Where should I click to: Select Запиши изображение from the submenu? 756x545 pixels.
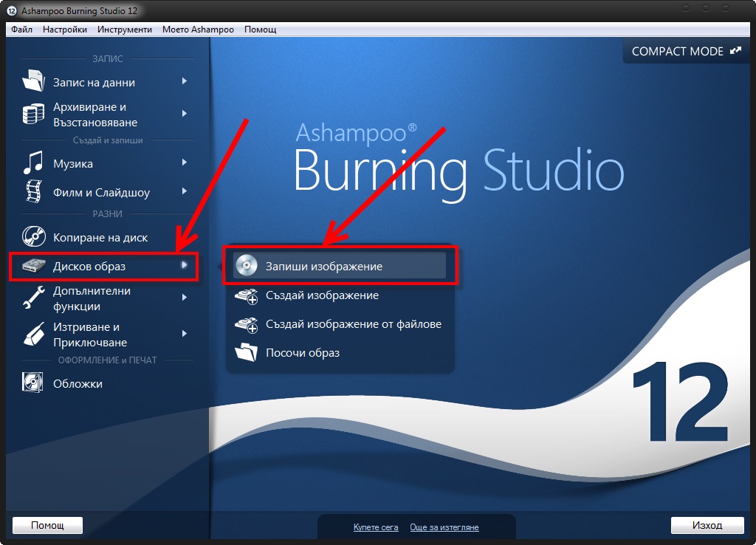point(324,266)
